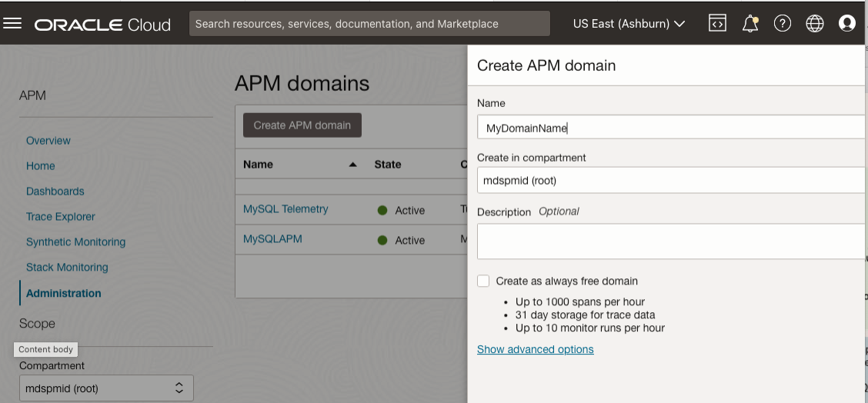Click the Description text area
Viewport: 868px width, 403px height.
tap(672, 241)
